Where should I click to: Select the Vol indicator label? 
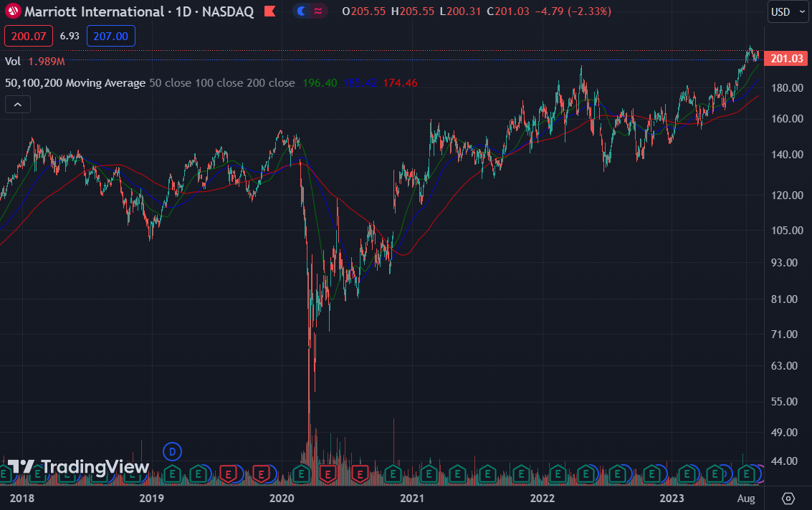pyautogui.click(x=12, y=61)
